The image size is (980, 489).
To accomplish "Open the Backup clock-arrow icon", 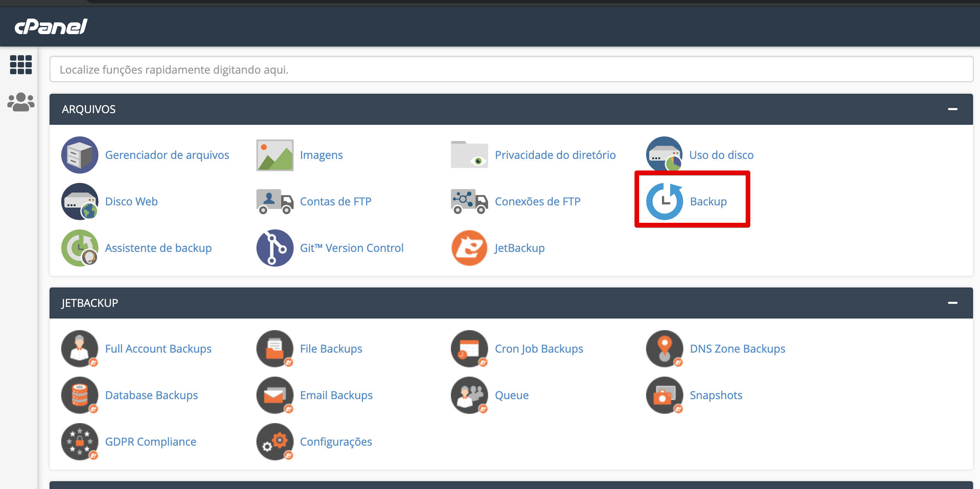I will [664, 201].
